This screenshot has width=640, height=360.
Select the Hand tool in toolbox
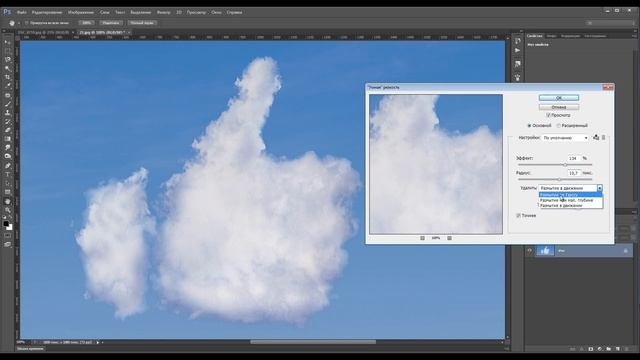pyautogui.click(x=7, y=201)
